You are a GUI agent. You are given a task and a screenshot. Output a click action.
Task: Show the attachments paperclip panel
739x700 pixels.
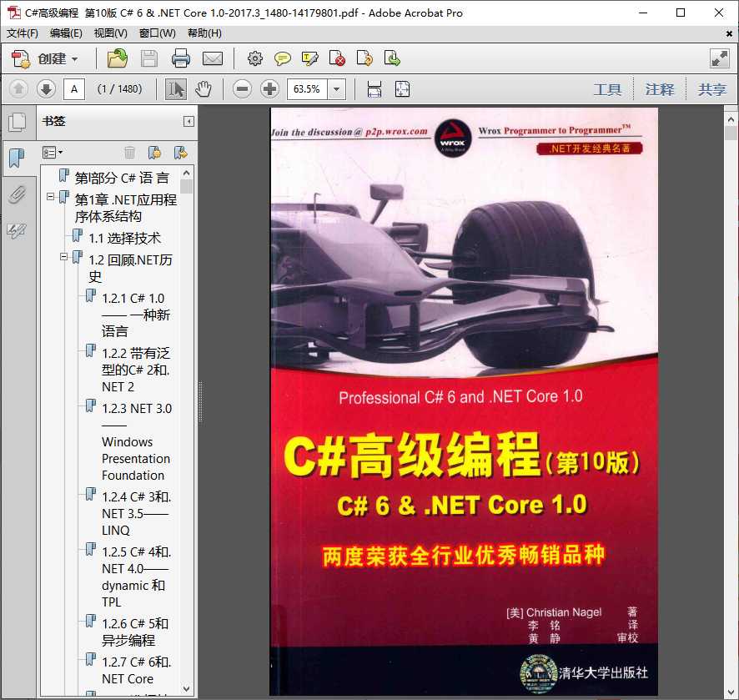click(x=17, y=194)
